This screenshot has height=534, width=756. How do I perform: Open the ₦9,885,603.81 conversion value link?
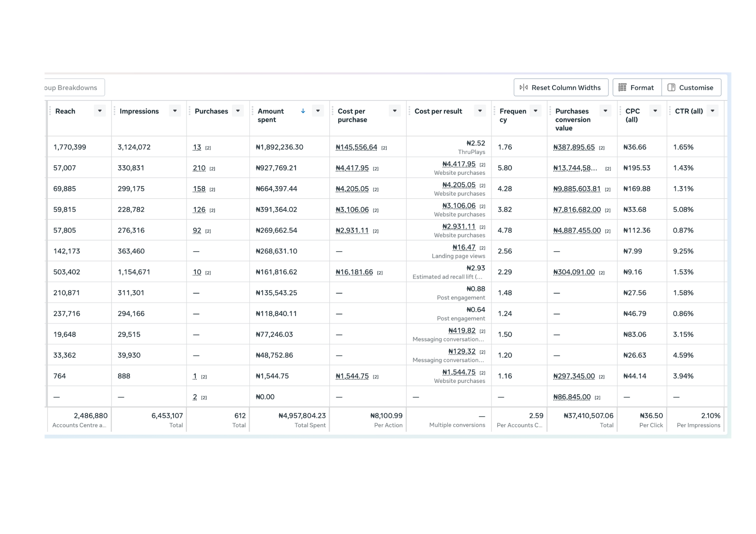click(x=577, y=189)
